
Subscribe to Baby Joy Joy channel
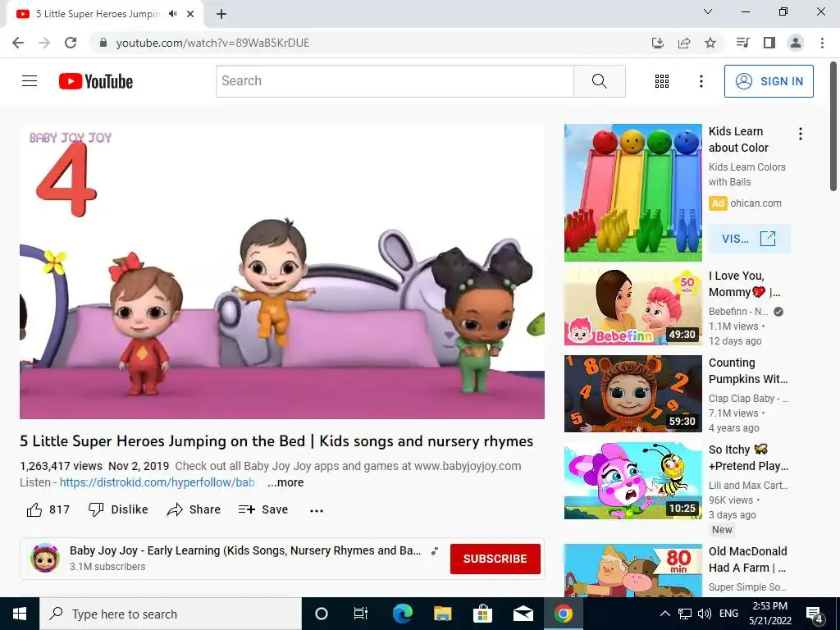point(495,559)
